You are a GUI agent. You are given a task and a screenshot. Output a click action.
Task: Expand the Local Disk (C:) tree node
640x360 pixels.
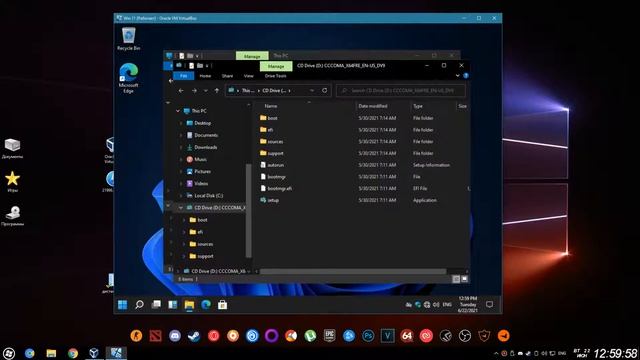coord(181,196)
